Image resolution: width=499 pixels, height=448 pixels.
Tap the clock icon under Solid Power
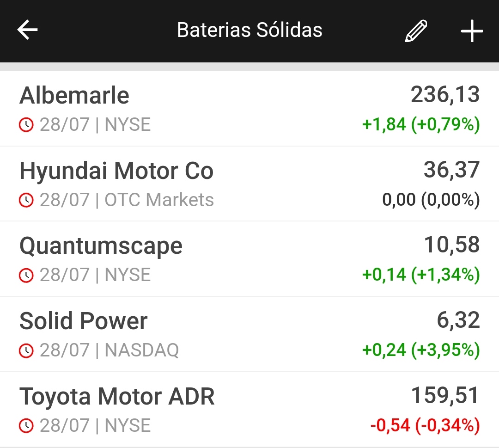coord(26,350)
